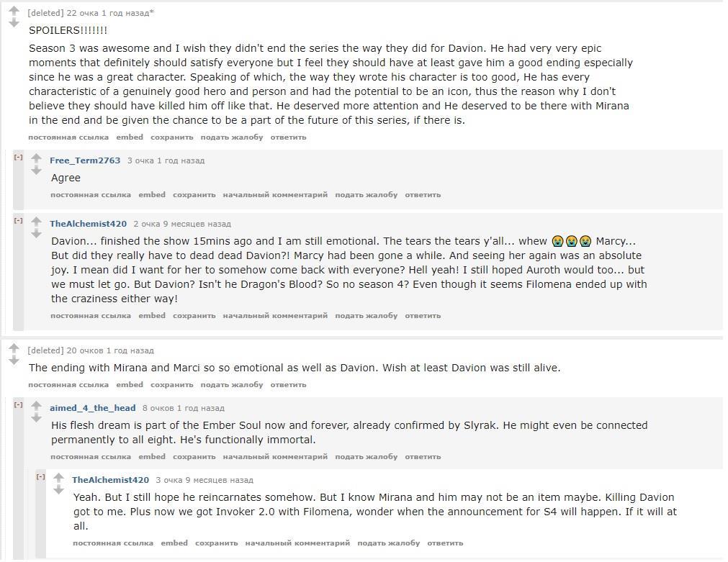Viewport: 728px width, 562px height.
Task: Collapse TheAlchemist420's 2-point comment
Action: click(19, 221)
